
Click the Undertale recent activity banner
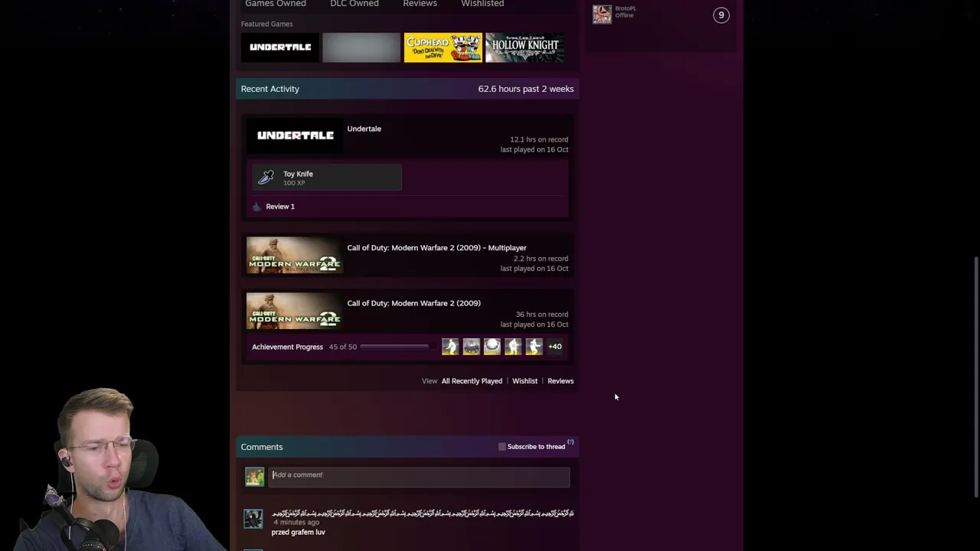pos(295,136)
